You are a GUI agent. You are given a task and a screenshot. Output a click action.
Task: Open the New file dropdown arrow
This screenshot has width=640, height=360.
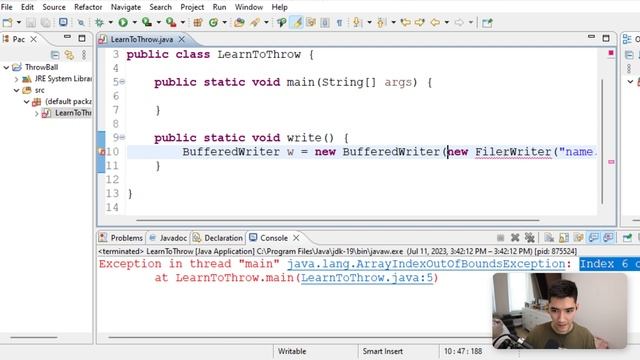click(x=19, y=23)
